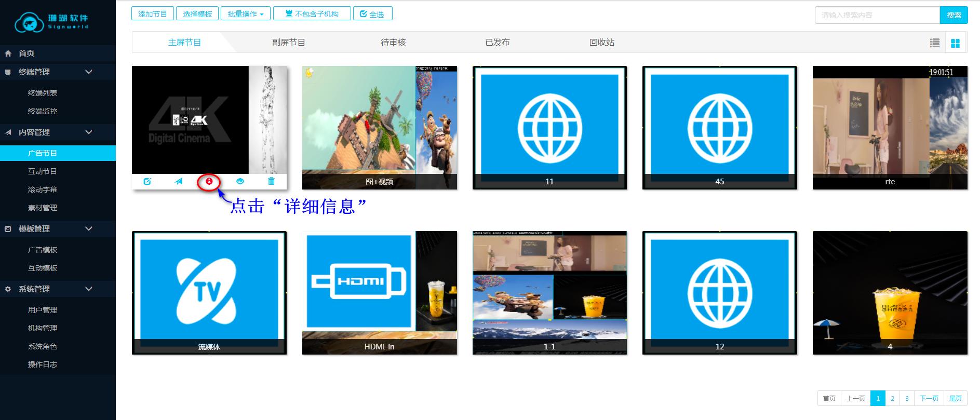The width and height of the screenshot is (980, 420).
Task: Click the preview eye icon under 4K program
Action: pyautogui.click(x=240, y=181)
